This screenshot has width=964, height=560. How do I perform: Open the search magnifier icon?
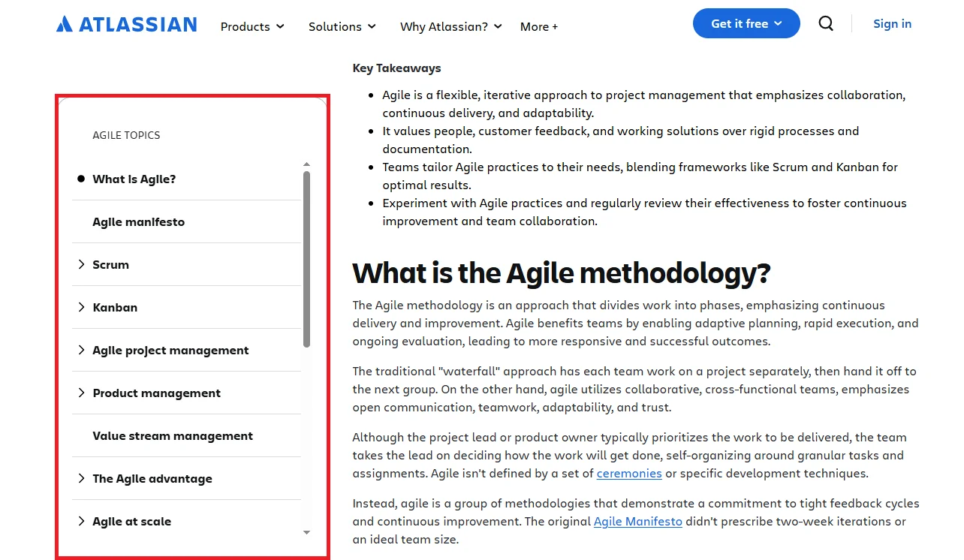[x=826, y=23]
